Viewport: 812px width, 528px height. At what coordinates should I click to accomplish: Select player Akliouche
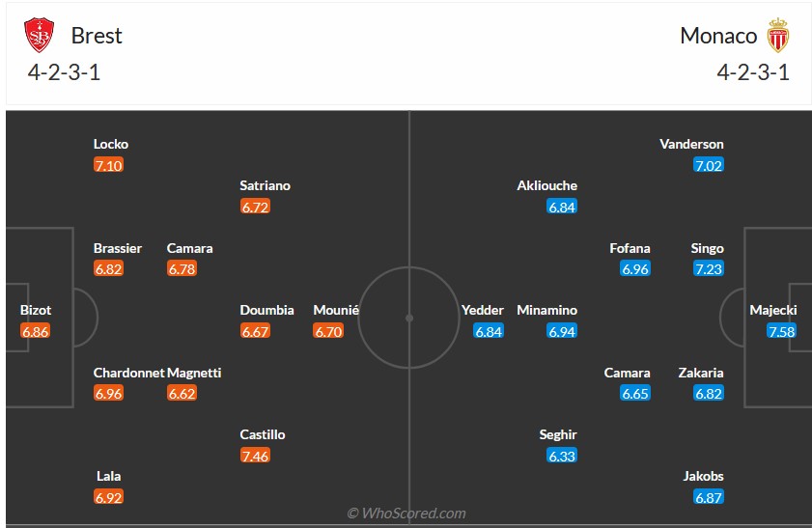[547, 185]
